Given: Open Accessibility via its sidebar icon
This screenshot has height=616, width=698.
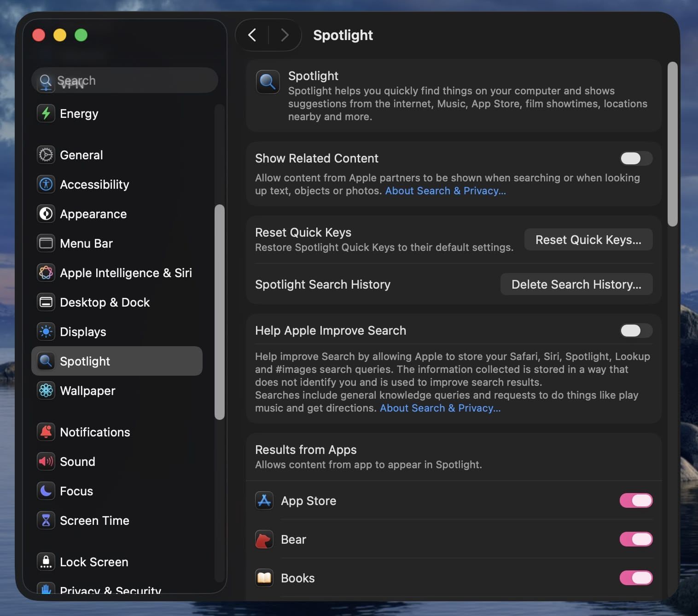Looking at the screenshot, I should [x=46, y=184].
